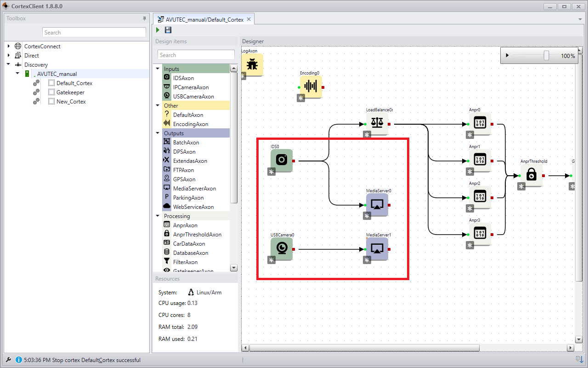Select the MediaServer0 node
The height and width of the screenshot is (368, 588).
click(377, 205)
